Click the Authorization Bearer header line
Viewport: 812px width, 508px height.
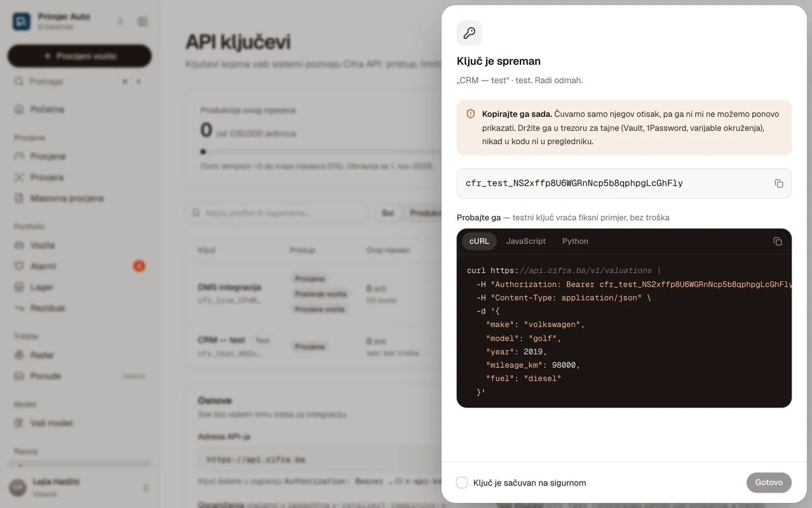634,284
